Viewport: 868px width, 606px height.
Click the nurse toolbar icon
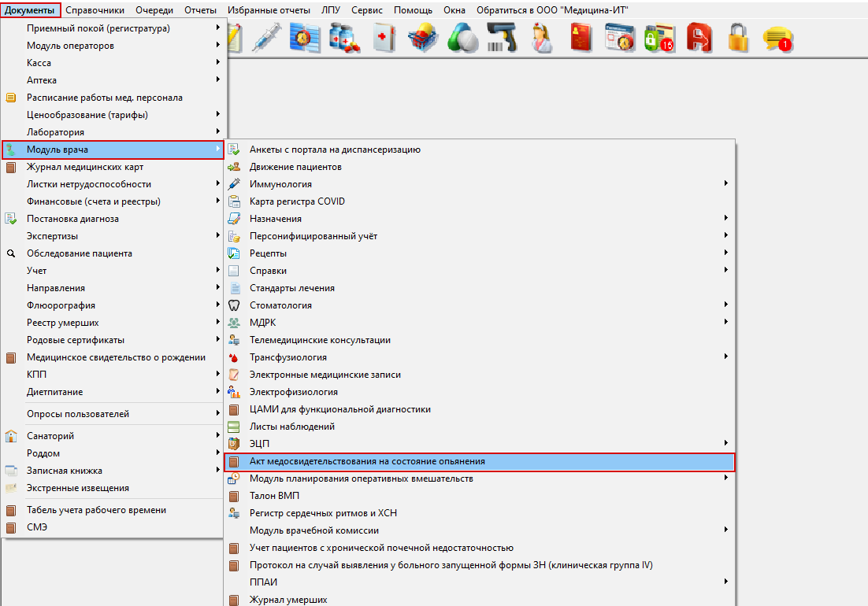[541, 38]
